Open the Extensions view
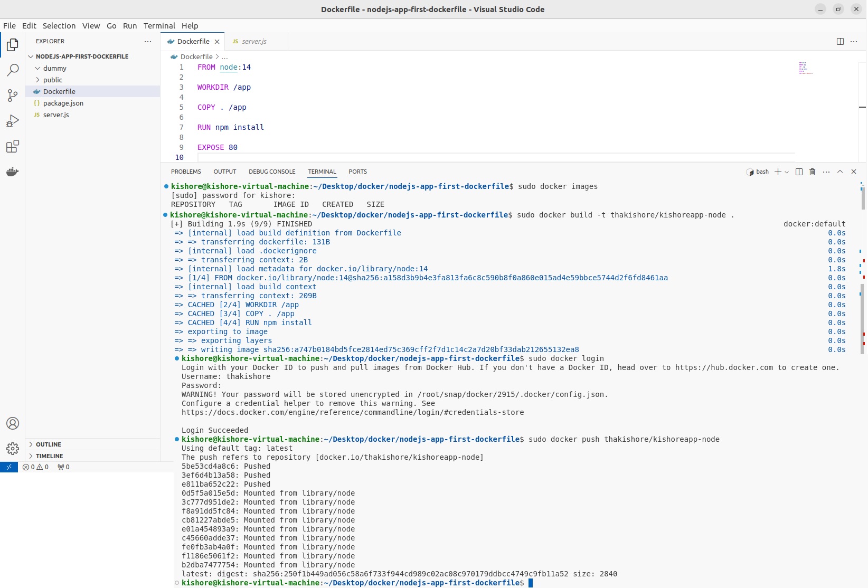The width and height of the screenshot is (868, 588). [13, 146]
